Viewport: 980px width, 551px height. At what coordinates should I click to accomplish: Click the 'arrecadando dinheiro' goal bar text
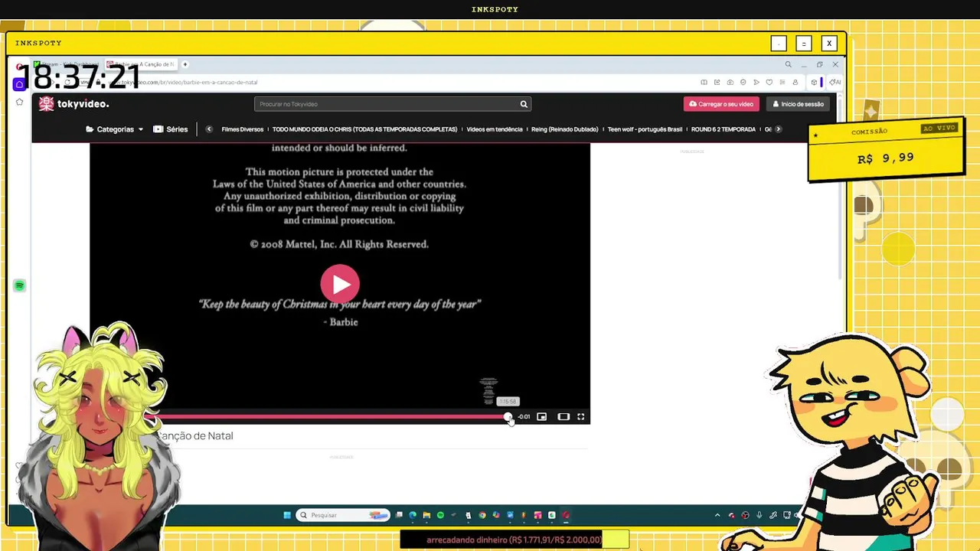(514, 540)
